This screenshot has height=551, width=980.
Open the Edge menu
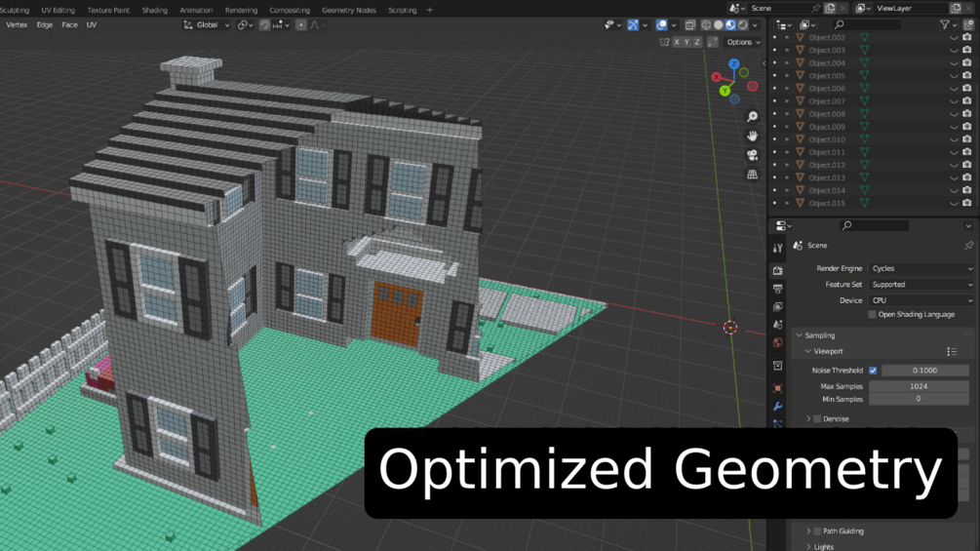point(45,25)
